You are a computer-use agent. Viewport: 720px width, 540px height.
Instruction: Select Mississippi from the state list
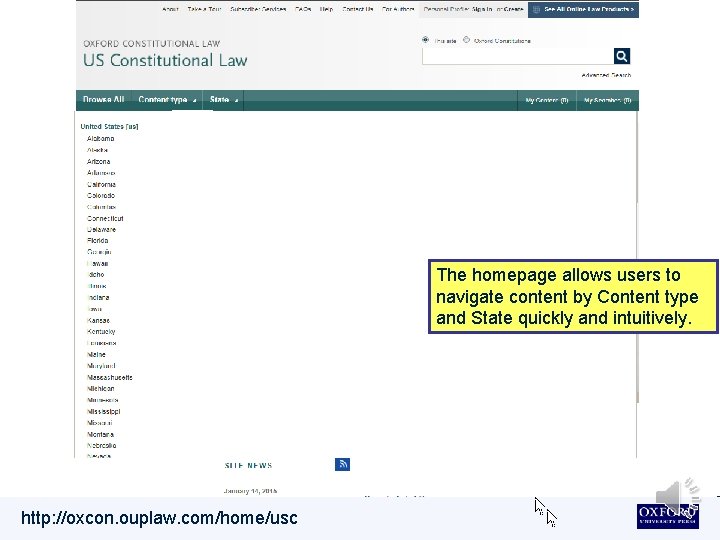[103, 411]
